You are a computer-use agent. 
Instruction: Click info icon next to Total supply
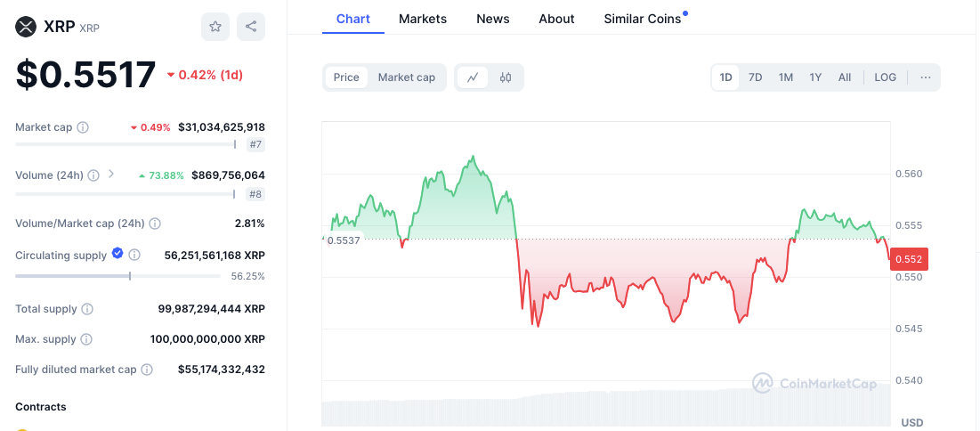tap(87, 309)
